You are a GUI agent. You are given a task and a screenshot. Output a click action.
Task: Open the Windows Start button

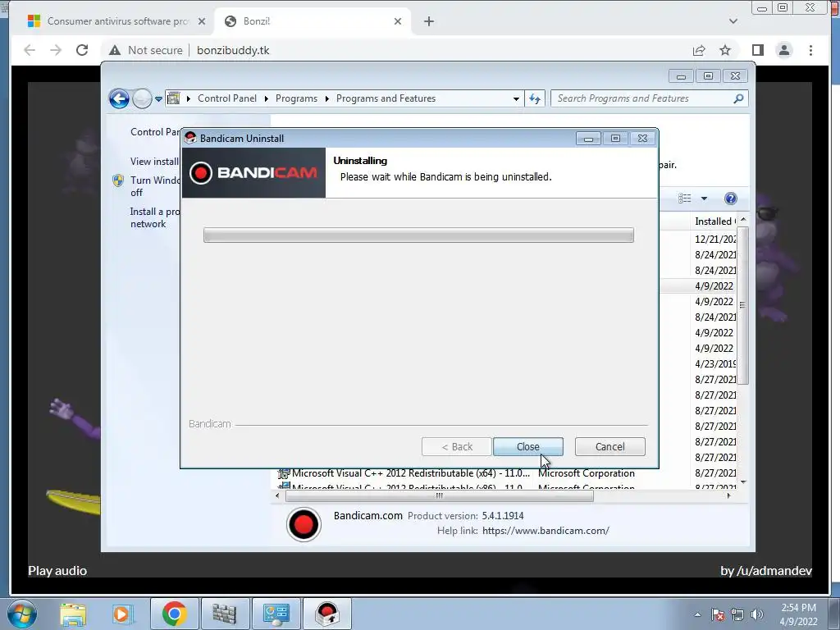click(21, 614)
